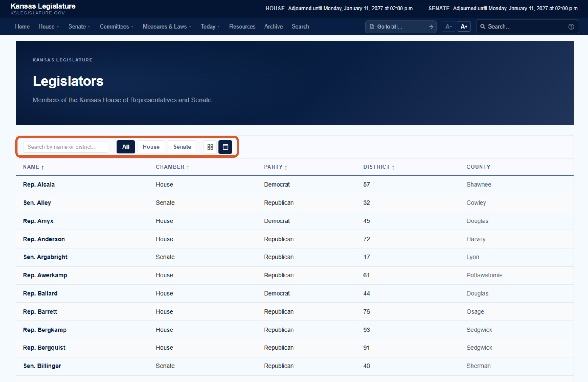Screen dimensions: 588x382
Task: Sort table by District column
Action: [x=379, y=167]
